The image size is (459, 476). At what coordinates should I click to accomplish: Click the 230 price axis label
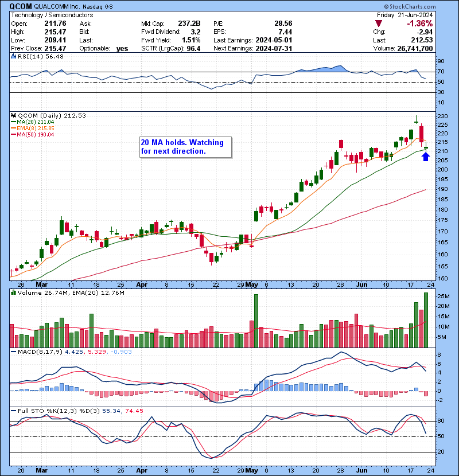click(x=442, y=116)
